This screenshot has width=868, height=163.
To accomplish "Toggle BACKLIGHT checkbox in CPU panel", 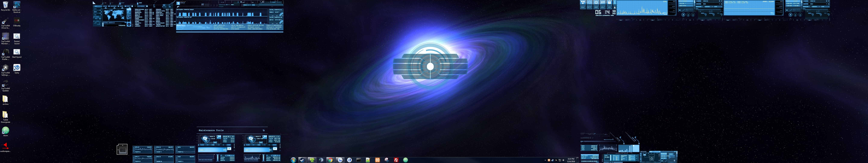I will click(x=704, y=7).
